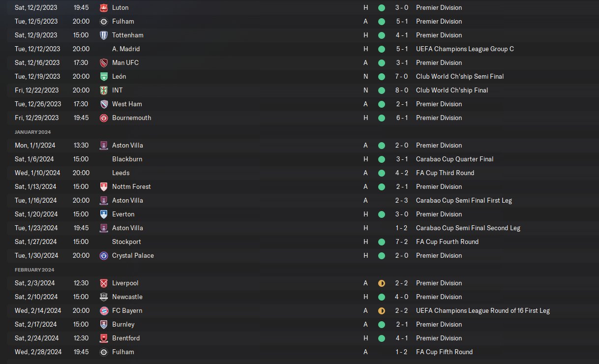
Task: Click the Luton club badge icon
Action: [103, 8]
